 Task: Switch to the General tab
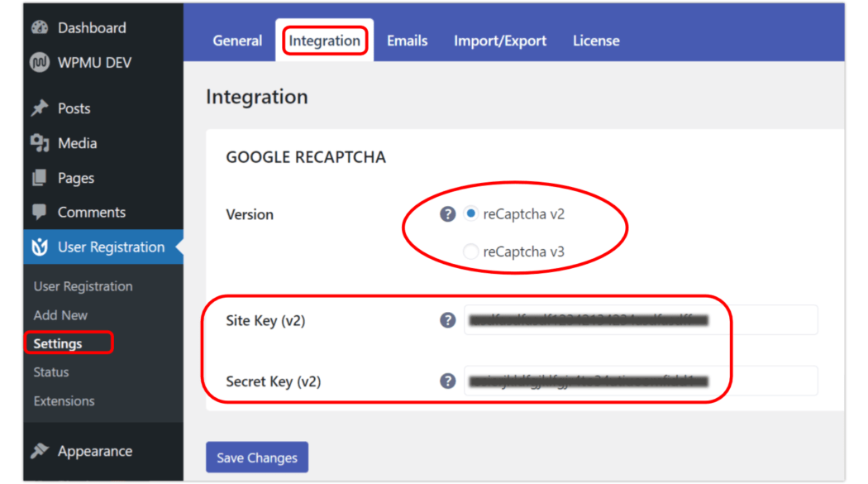coord(237,40)
